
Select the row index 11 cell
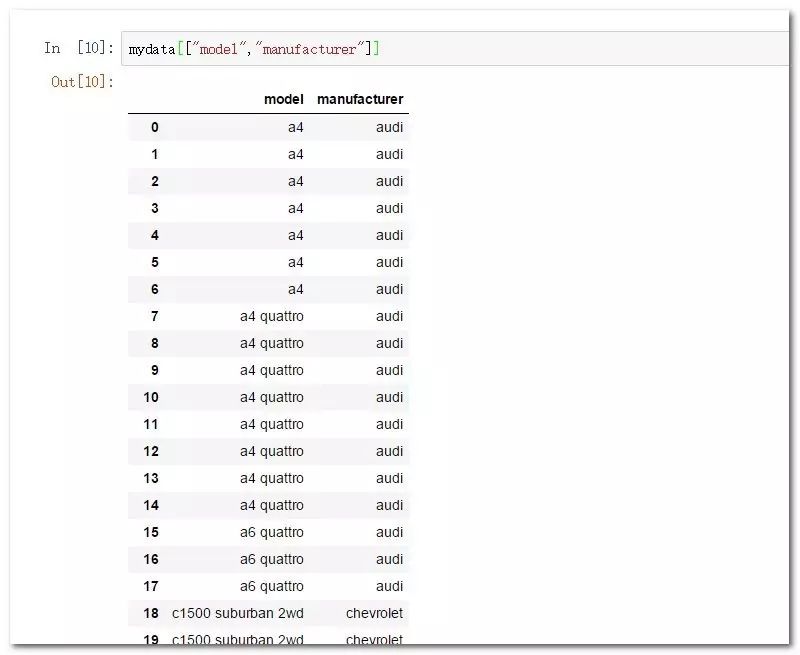pos(151,424)
